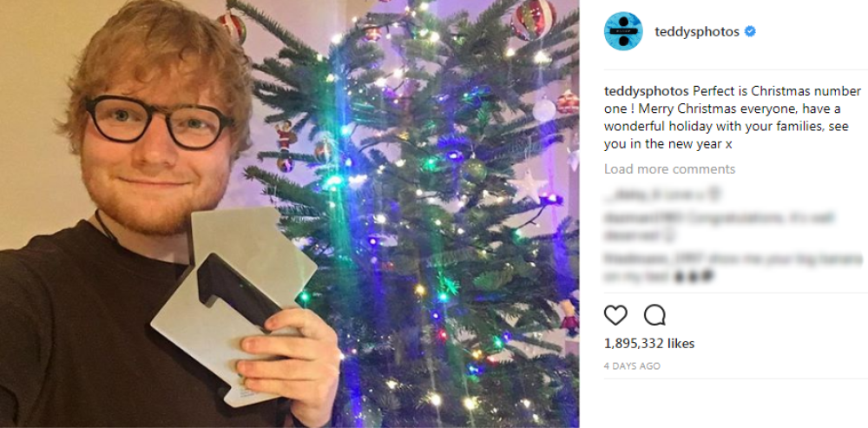
Task: Click the third blurred comment username
Action: (x=636, y=259)
